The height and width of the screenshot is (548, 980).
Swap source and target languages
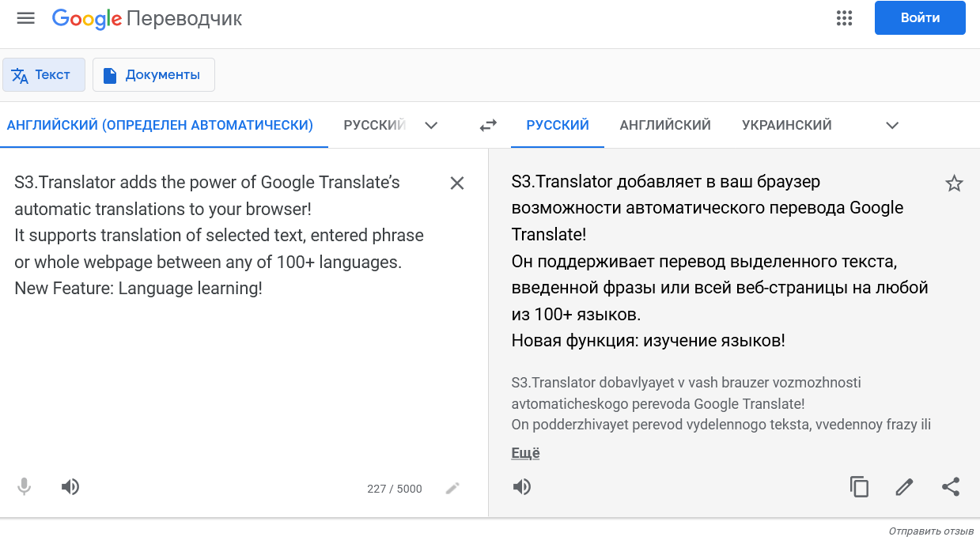point(488,125)
